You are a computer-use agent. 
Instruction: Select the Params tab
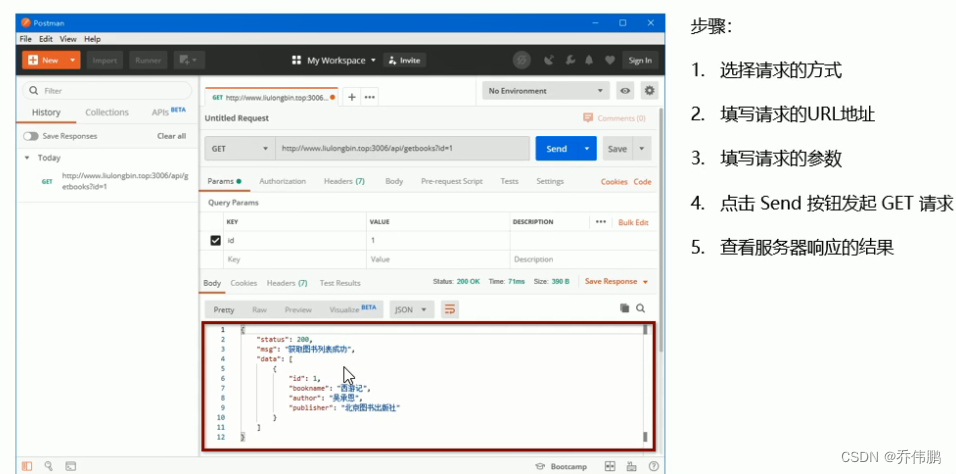click(224, 181)
